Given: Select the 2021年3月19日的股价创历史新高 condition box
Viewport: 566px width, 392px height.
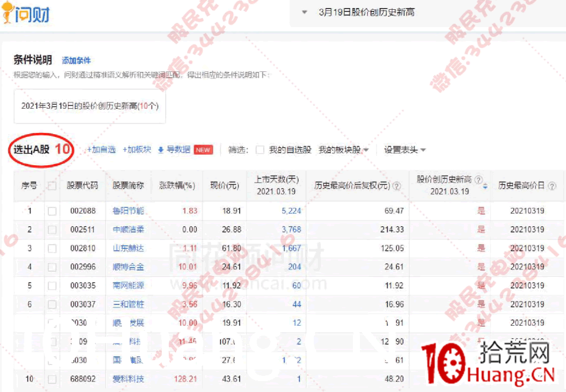Looking at the screenshot, I should [89, 106].
